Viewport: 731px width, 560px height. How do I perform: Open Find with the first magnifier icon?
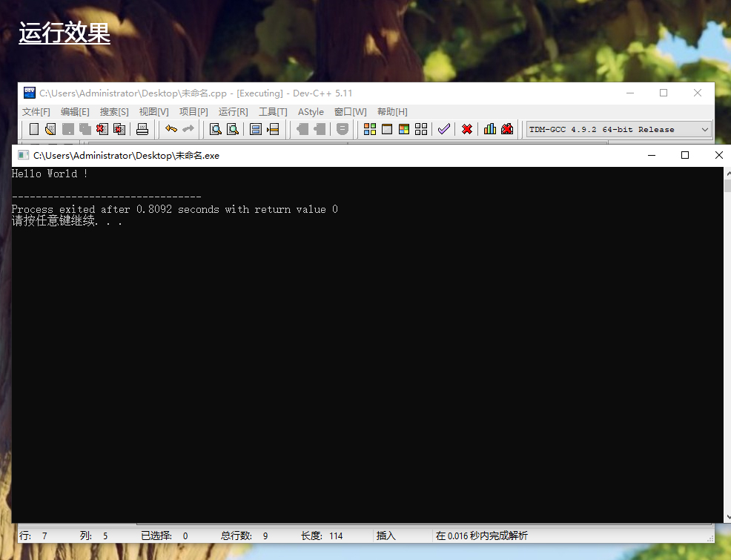click(216, 129)
